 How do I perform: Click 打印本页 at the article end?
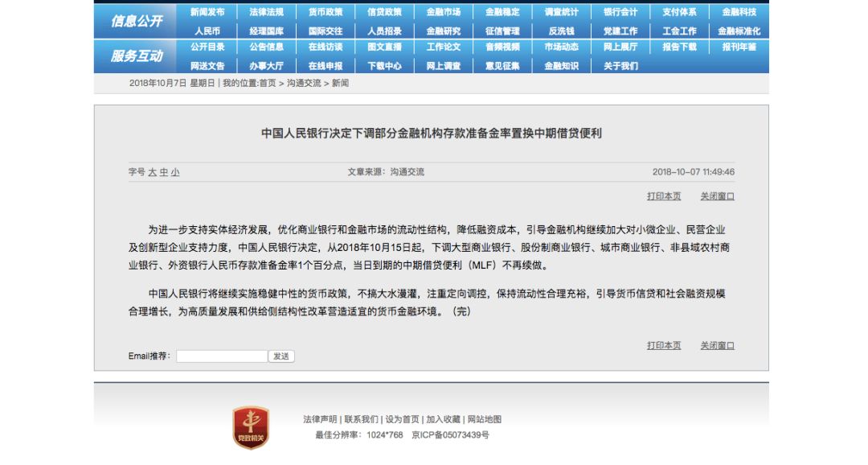click(664, 345)
